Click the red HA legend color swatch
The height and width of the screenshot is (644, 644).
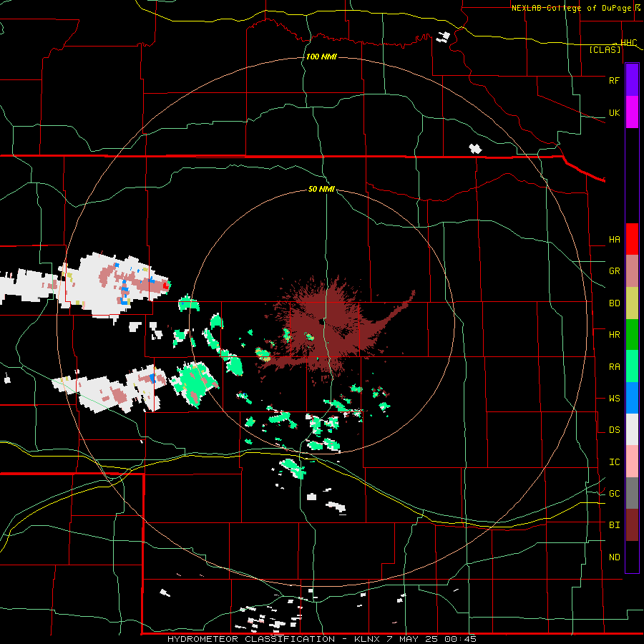coord(632,239)
